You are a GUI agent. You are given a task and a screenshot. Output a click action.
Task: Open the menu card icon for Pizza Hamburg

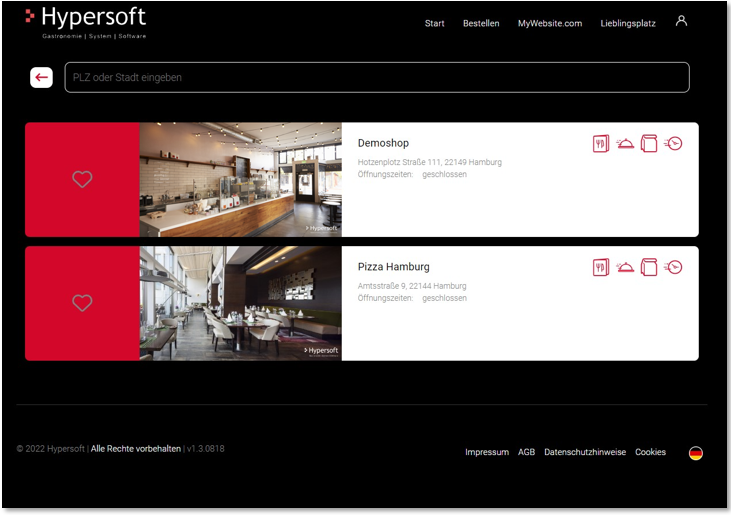[600, 267]
